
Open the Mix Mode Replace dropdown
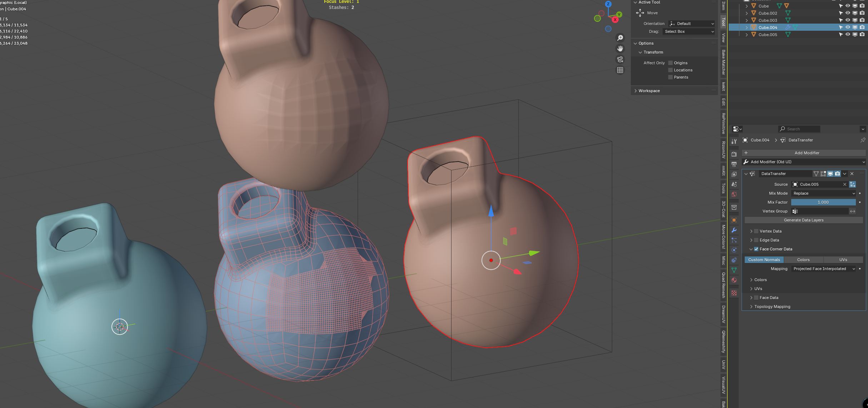[823, 193]
